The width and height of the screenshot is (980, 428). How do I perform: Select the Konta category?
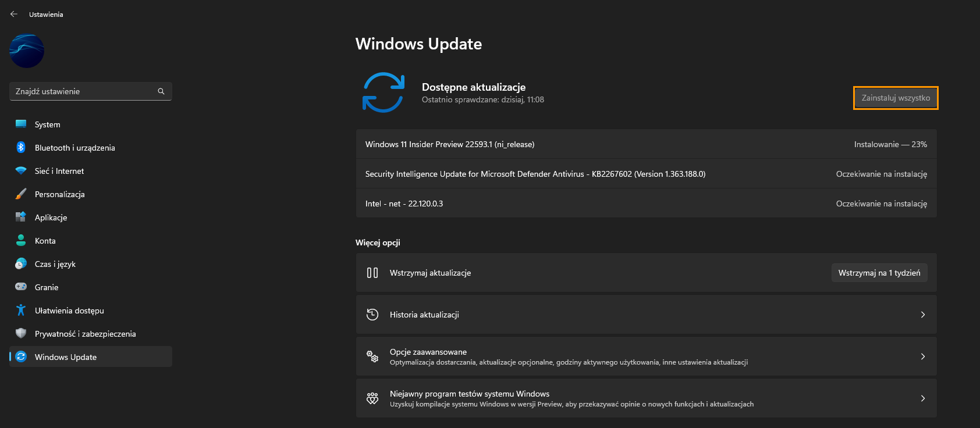[x=91, y=241]
